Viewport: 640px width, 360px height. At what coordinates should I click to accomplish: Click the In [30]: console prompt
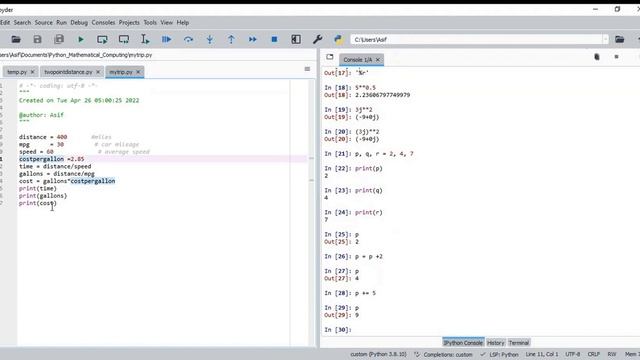click(338, 330)
